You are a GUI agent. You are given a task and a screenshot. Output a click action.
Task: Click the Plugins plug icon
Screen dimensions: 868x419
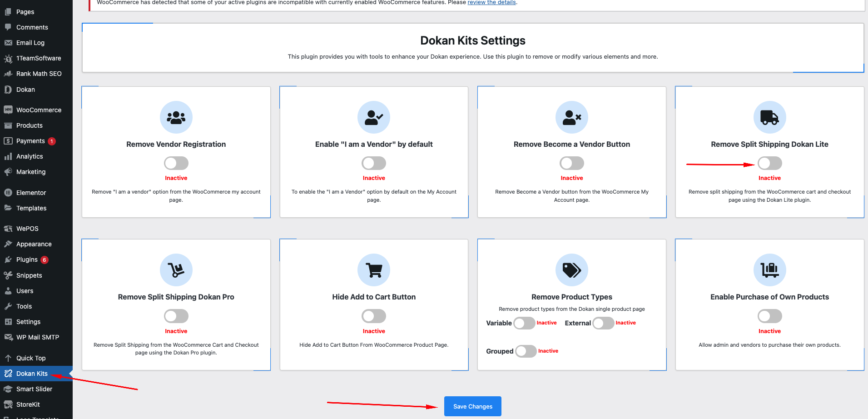click(x=8, y=259)
